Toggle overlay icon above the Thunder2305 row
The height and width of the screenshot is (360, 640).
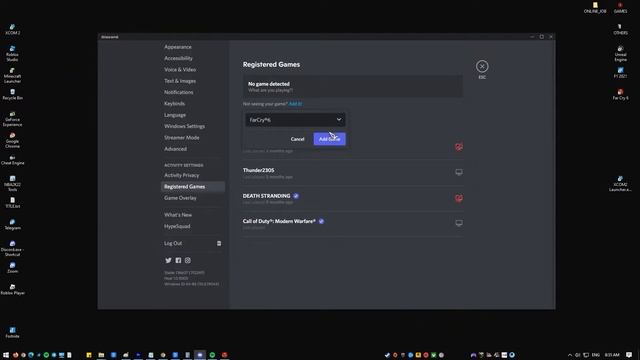pos(459,147)
